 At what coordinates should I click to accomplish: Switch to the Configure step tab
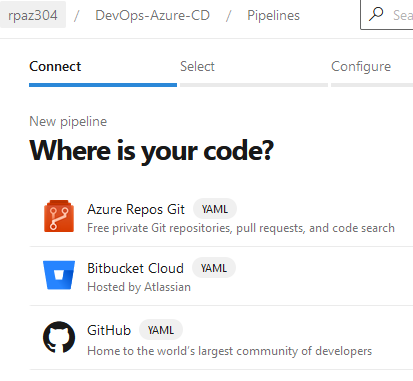tap(372, 72)
